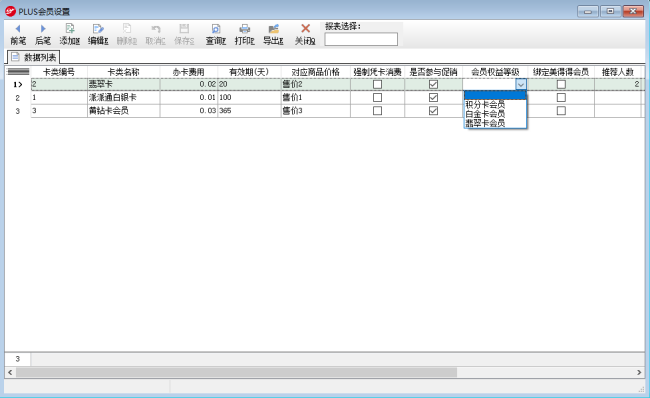
Task: Click the horizontal scrollbar right arrow
Action: [639, 372]
